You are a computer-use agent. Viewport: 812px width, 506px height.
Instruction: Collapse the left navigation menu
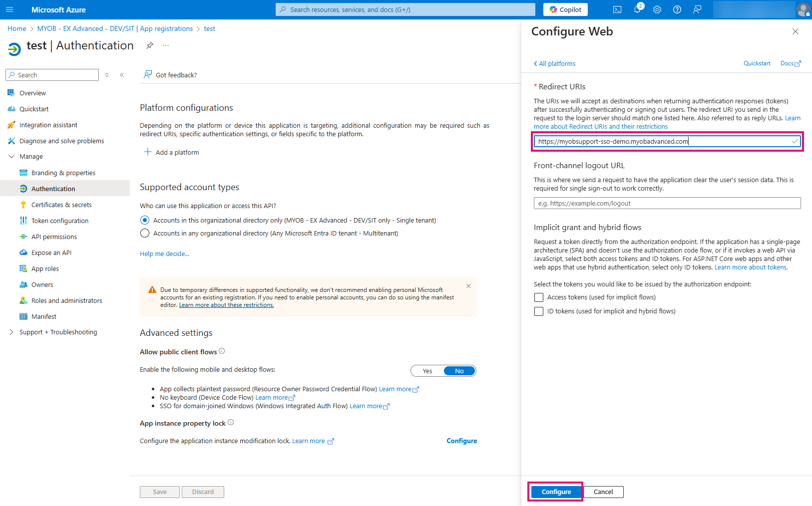[x=122, y=75]
